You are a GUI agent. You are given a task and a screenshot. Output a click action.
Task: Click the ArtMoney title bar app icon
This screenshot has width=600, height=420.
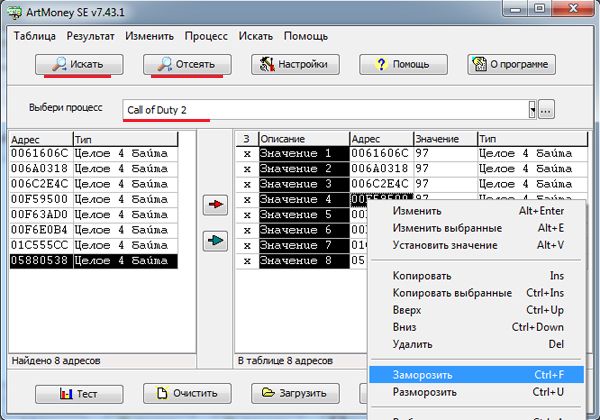tap(15, 12)
